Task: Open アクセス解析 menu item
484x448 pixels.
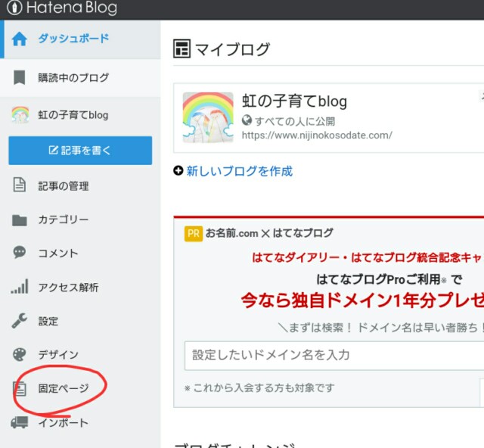Action: (x=68, y=288)
